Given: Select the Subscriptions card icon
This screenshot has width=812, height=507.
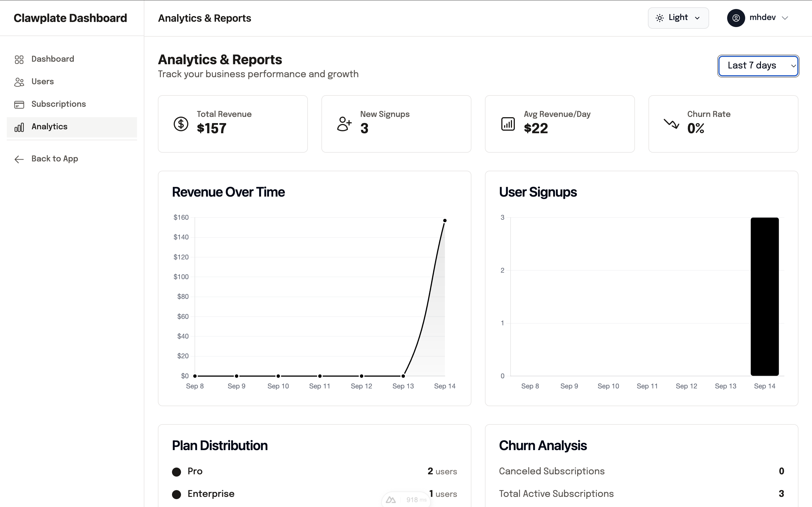Looking at the screenshot, I should [x=19, y=104].
